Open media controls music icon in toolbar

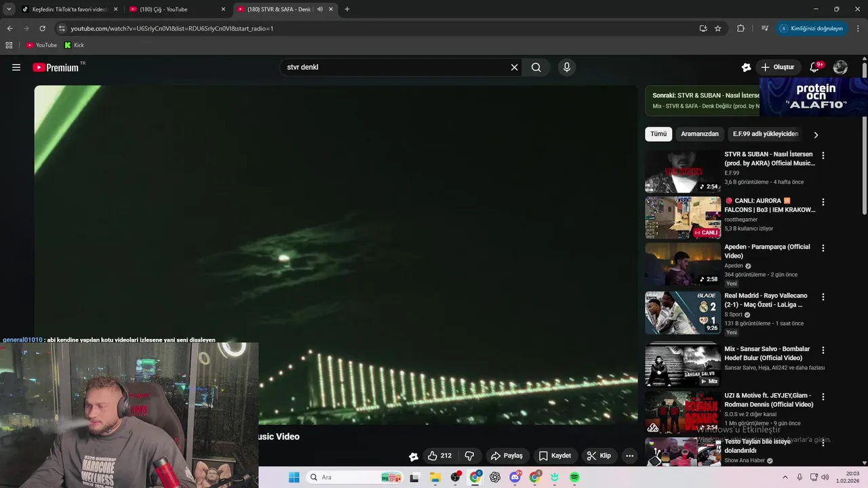[x=765, y=28]
